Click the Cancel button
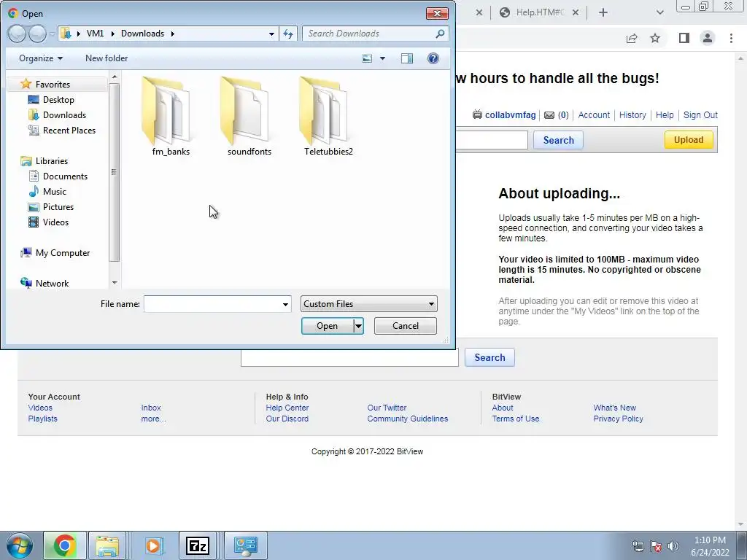This screenshot has width=747, height=560. [x=406, y=326]
